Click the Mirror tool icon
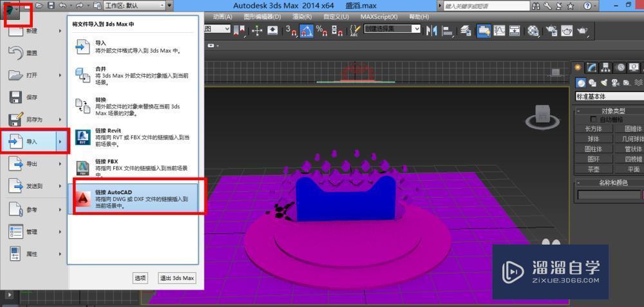 [x=431, y=30]
